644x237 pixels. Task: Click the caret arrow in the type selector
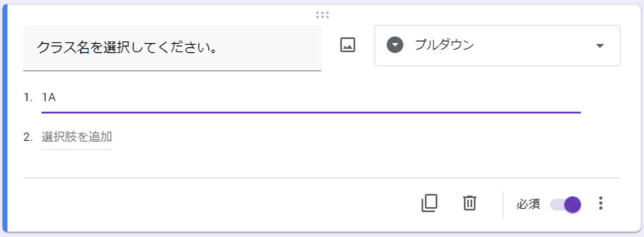600,46
